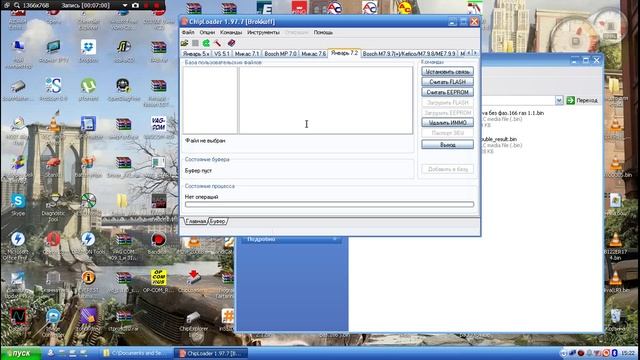Open the Файл menu
Screen dimensions: 640x360
pos(188,32)
